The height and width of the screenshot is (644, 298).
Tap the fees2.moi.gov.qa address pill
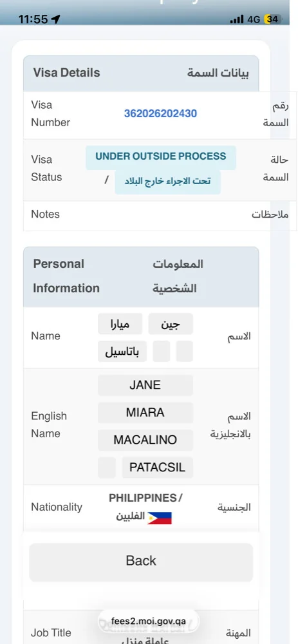(149, 621)
